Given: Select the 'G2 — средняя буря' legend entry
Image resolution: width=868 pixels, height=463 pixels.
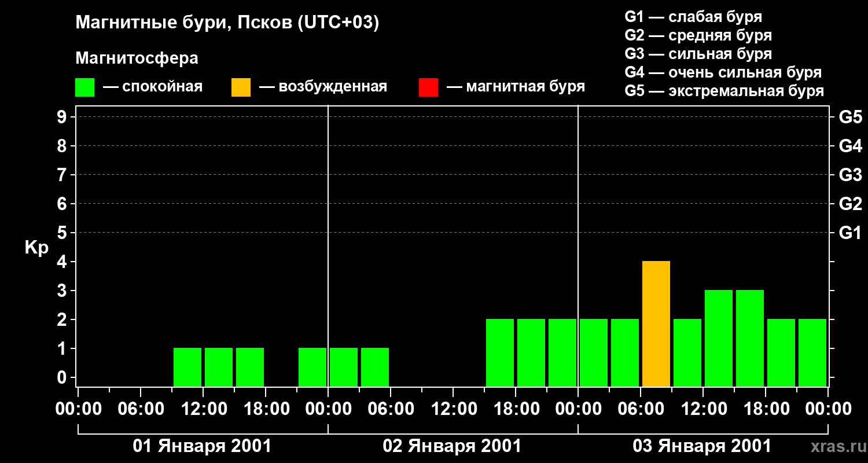Looking at the screenshot, I should [x=698, y=35].
